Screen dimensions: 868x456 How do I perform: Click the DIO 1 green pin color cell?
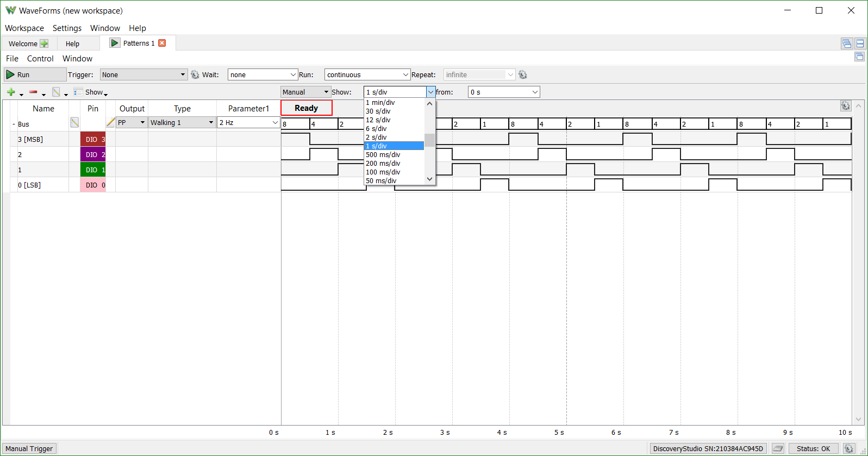tap(93, 170)
